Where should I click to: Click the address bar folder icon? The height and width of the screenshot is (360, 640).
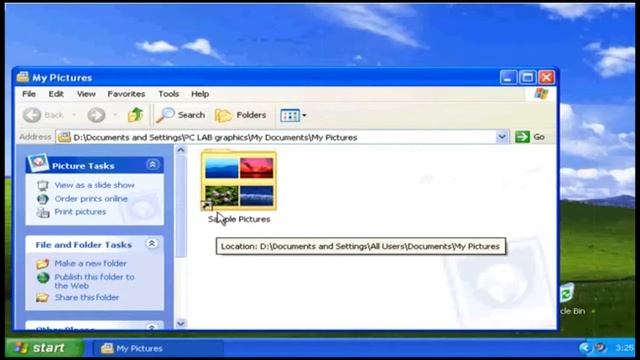[x=64, y=137]
